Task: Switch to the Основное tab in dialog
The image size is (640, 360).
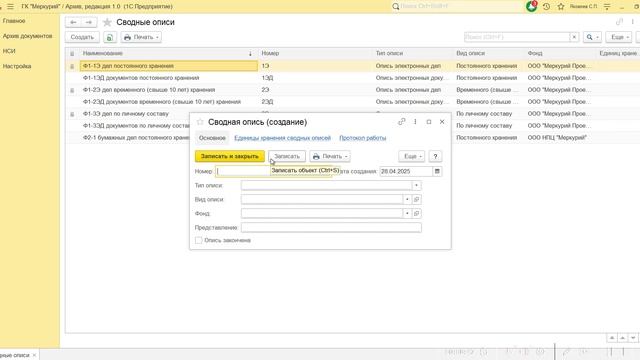Action: (x=212, y=138)
